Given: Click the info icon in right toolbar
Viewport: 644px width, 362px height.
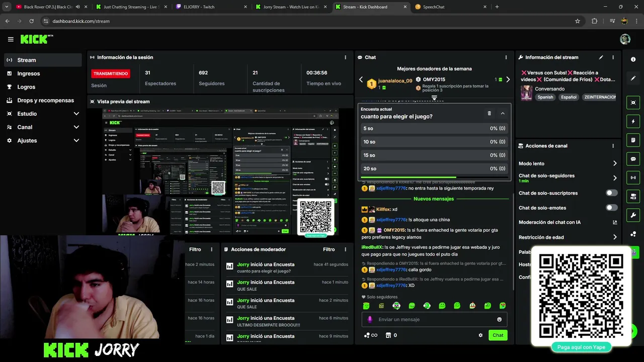Looking at the screenshot, I should 633,59.
